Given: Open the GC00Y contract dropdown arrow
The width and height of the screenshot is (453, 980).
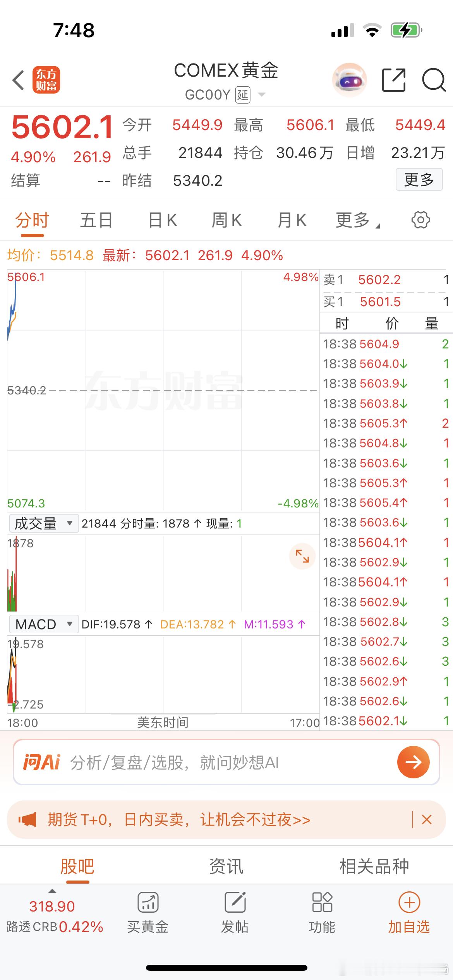Looking at the screenshot, I should pyautogui.click(x=262, y=94).
